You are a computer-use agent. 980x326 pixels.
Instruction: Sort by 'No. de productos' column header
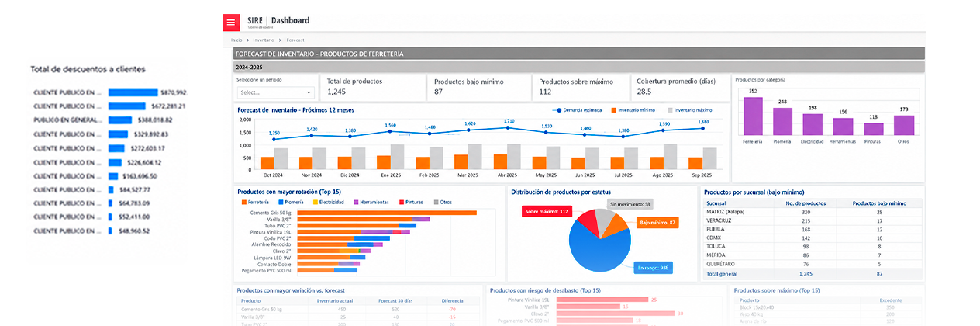click(x=805, y=203)
